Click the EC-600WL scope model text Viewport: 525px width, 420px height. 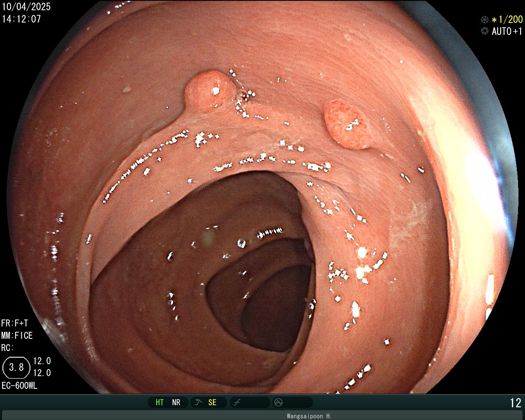pyautogui.click(x=19, y=386)
